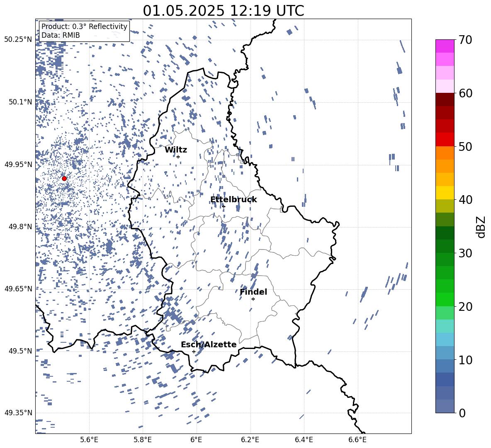Click the 49.5°N latitude label

20,351
